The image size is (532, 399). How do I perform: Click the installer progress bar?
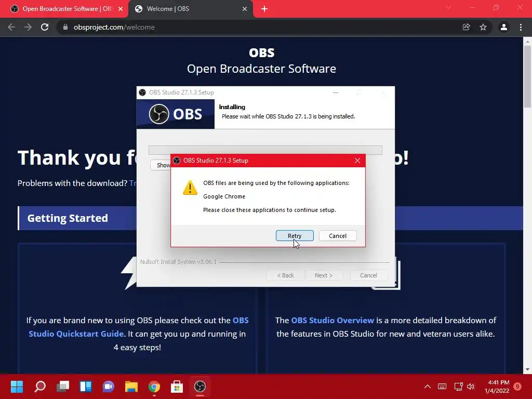265,150
